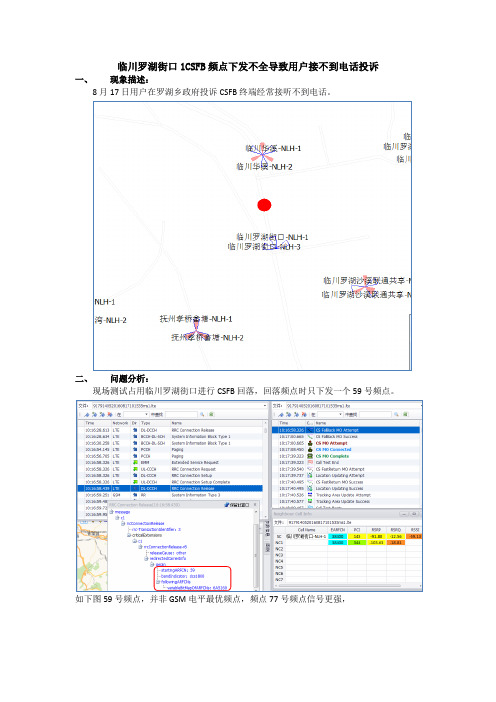This screenshot has width=496, height=702.
Task: Click the pin icon in the RRC detail popup
Action: click(x=227, y=505)
